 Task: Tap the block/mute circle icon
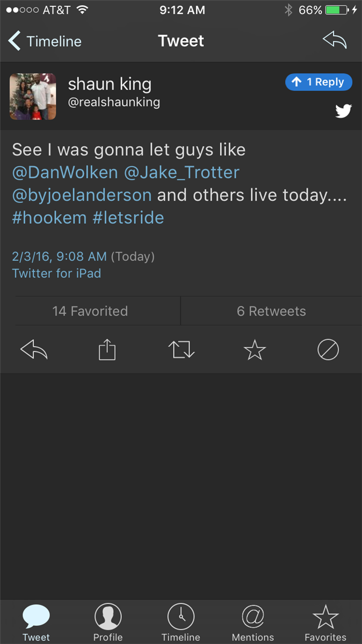click(x=328, y=349)
